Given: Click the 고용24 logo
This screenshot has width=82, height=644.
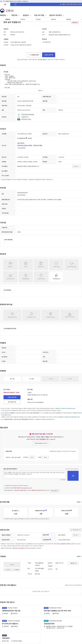Looking at the screenshot, I should click(x=7, y=11).
